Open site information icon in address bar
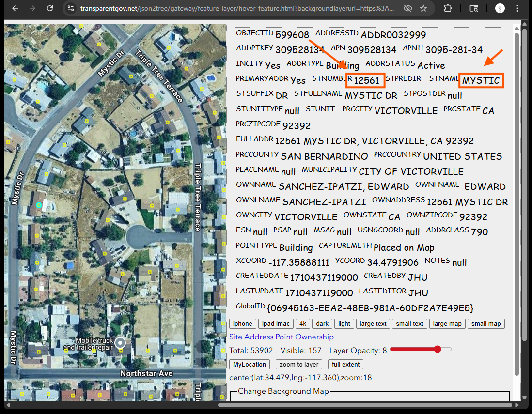Screen dimensions: 532x414 coord(71,8)
